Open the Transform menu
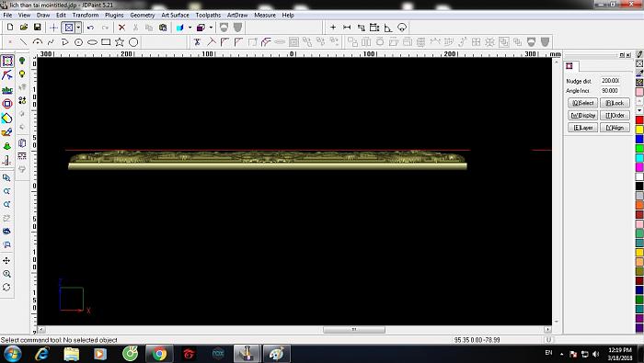644x363 pixels. tap(86, 15)
